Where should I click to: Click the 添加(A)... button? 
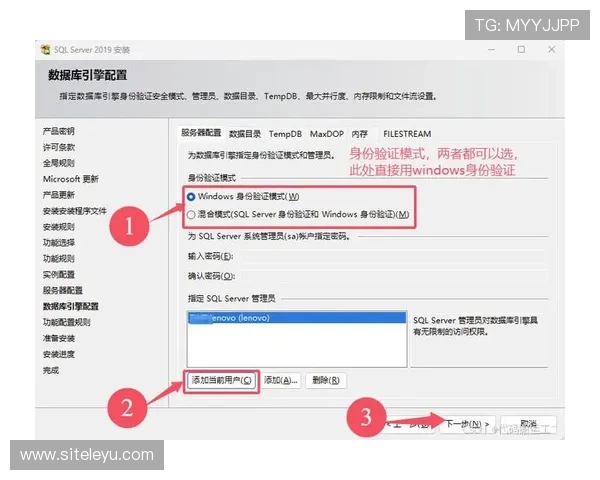click(x=280, y=380)
